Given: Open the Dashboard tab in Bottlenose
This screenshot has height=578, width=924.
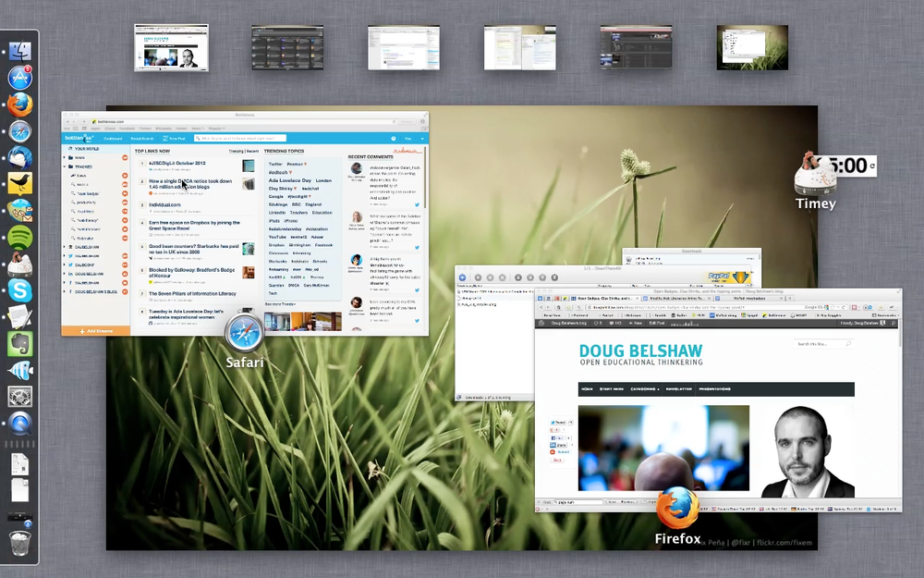Looking at the screenshot, I should tap(112, 138).
